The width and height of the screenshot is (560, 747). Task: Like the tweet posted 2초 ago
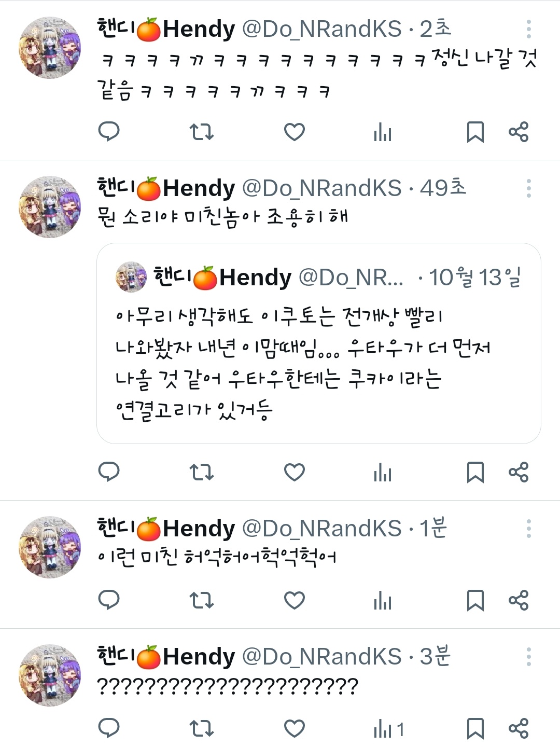pyautogui.click(x=295, y=132)
